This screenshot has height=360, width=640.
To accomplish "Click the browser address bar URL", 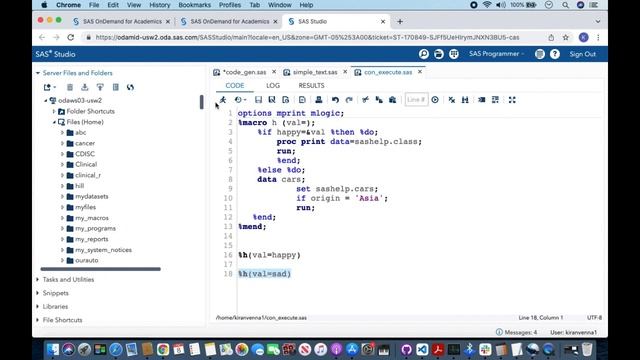I will [x=307, y=38].
